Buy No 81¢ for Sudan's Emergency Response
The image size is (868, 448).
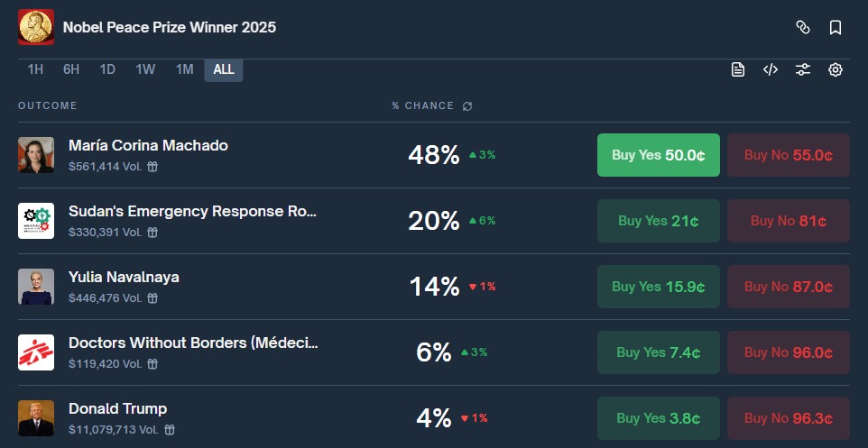[x=789, y=221]
